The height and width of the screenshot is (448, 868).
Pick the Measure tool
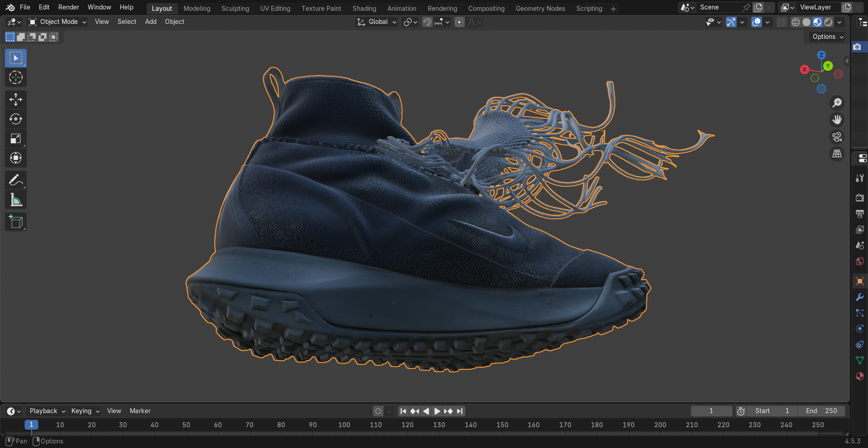(x=16, y=199)
